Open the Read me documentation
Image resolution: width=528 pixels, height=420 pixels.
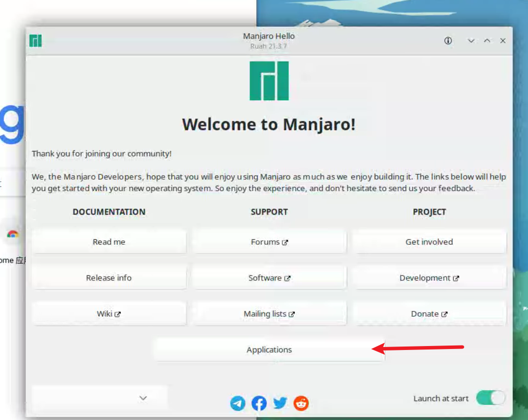click(109, 242)
